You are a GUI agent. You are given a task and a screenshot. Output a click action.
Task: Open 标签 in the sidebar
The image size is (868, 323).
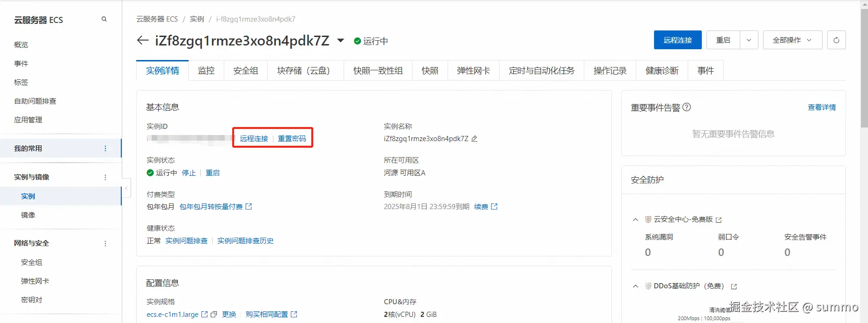pyautogui.click(x=21, y=82)
